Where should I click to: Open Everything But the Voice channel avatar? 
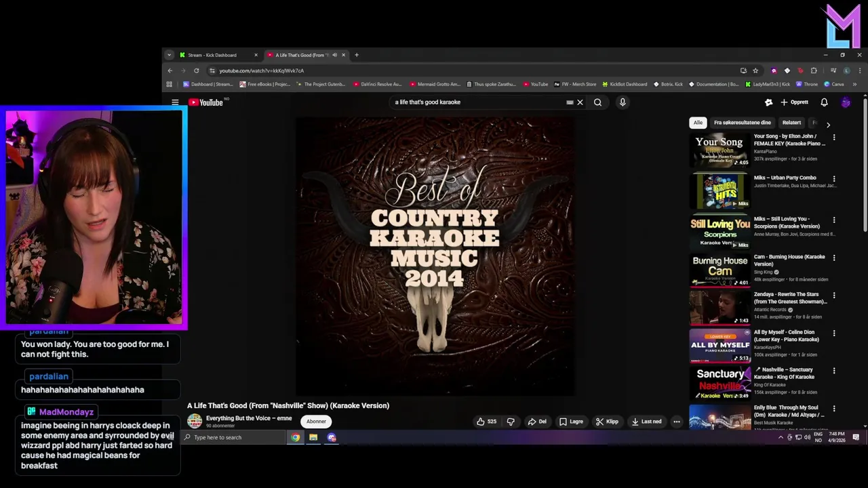click(195, 421)
